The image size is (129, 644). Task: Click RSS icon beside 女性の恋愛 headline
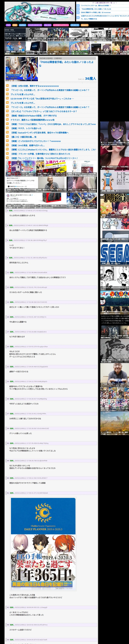click(8, 86)
